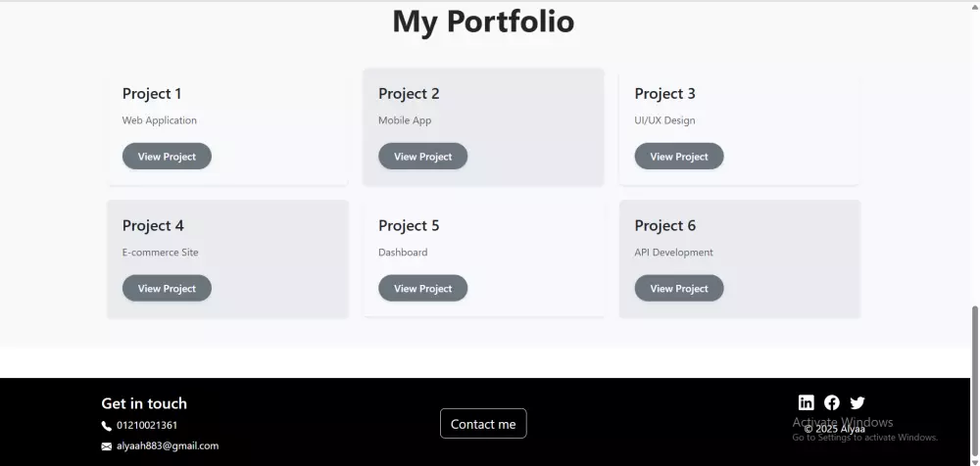
Task: Open the LinkedIn profile icon
Action: [x=807, y=402]
